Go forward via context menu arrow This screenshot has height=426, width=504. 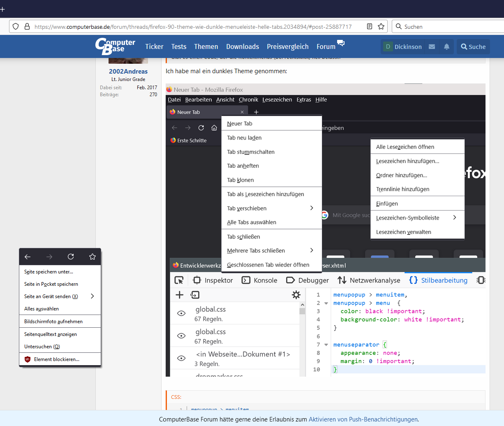tap(49, 257)
